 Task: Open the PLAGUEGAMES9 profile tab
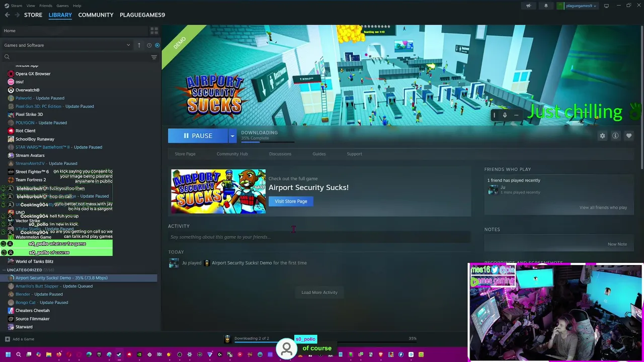click(142, 15)
